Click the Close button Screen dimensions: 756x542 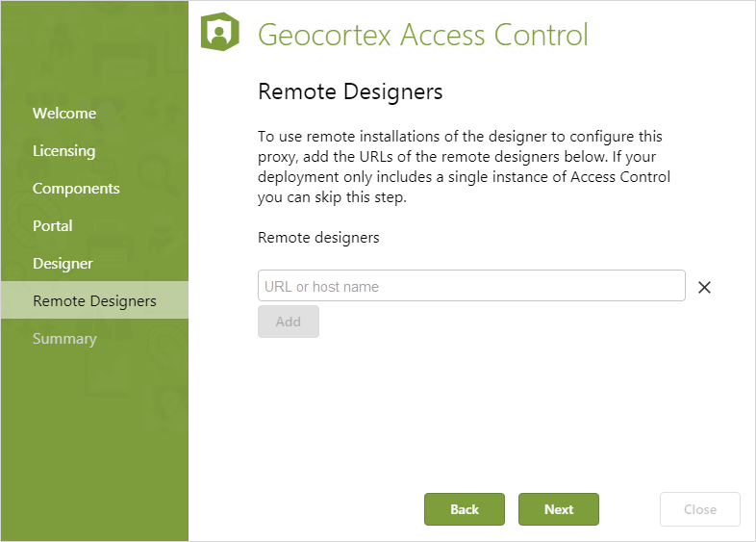coord(700,509)
